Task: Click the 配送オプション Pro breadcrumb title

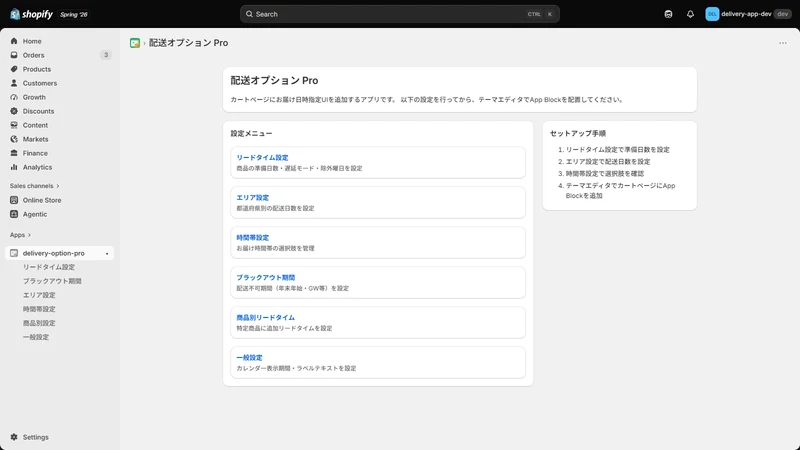Action: [188, 43]
